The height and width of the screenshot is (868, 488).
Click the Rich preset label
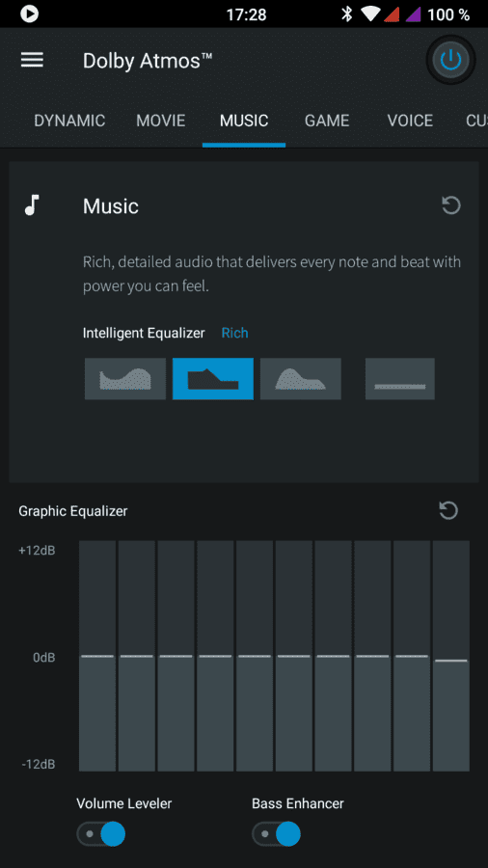coord(234,333)
